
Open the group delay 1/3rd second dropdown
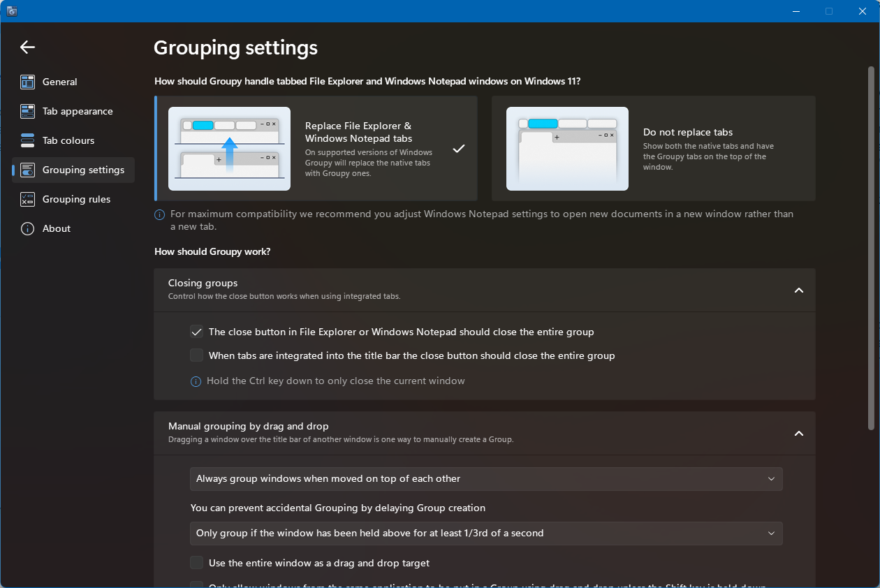[486, 534]
